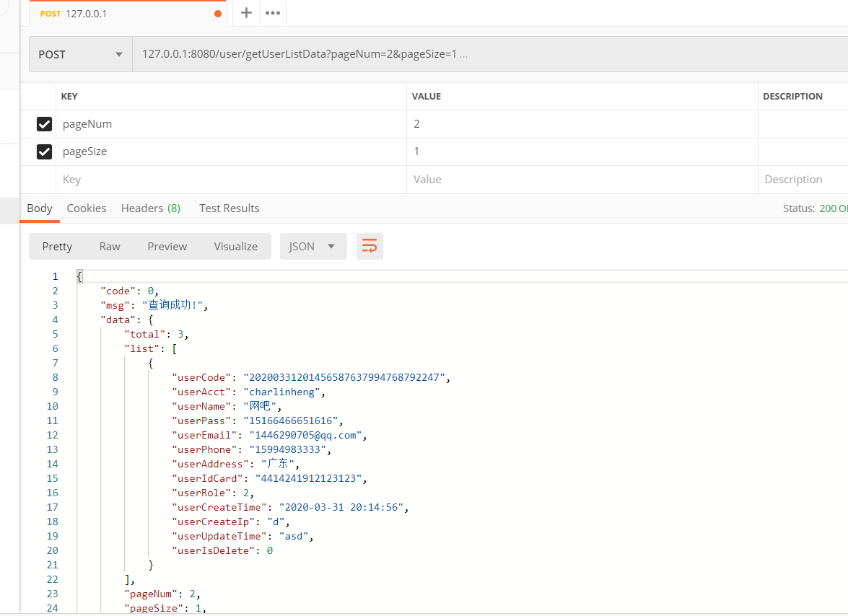Click the "4414241912123123" userIdCard value
Viewport: 848px width, 616px height.
point(308,479)
